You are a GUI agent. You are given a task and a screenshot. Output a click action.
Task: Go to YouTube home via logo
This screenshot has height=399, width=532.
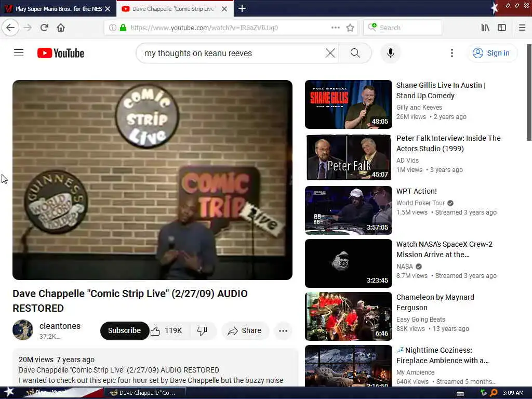click(61, 53)
